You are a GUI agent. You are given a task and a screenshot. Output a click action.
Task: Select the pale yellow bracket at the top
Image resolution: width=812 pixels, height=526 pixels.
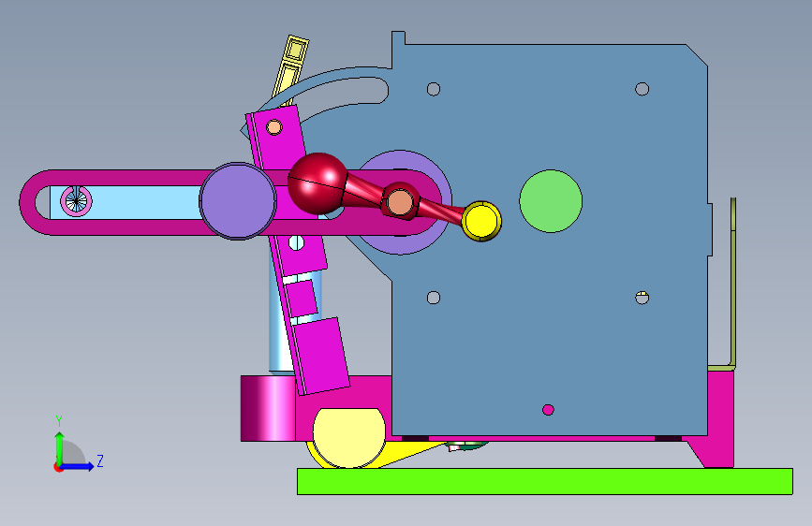[x=291, y=70]
